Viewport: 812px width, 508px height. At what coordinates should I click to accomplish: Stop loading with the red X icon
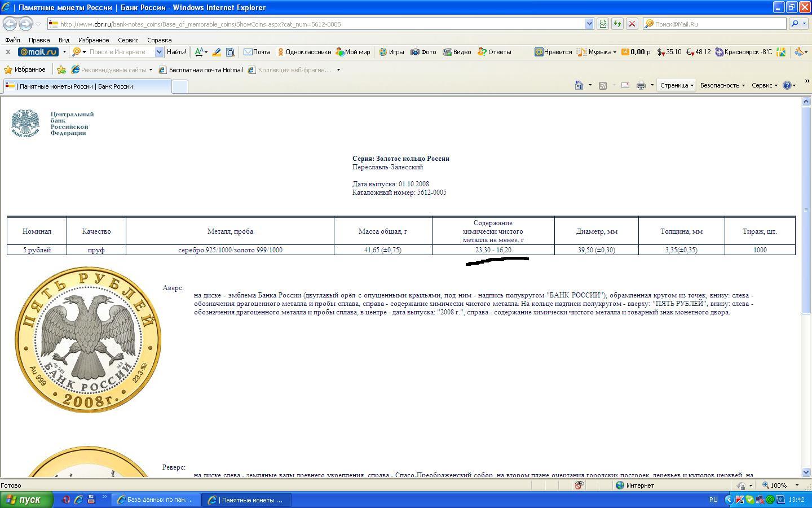pyautogui.click(x=632, y=24)
